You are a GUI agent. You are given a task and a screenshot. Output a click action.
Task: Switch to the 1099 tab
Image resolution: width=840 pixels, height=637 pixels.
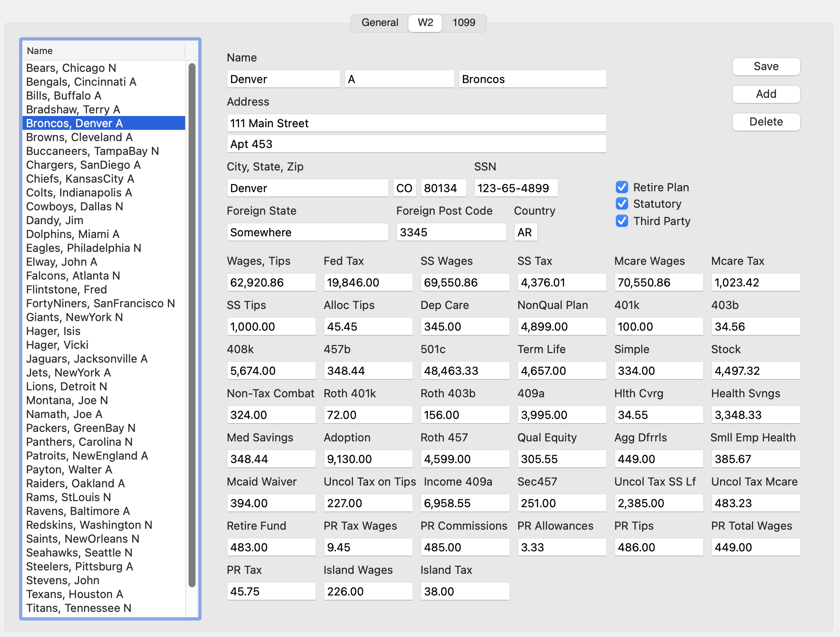click(x=464, y=23)
